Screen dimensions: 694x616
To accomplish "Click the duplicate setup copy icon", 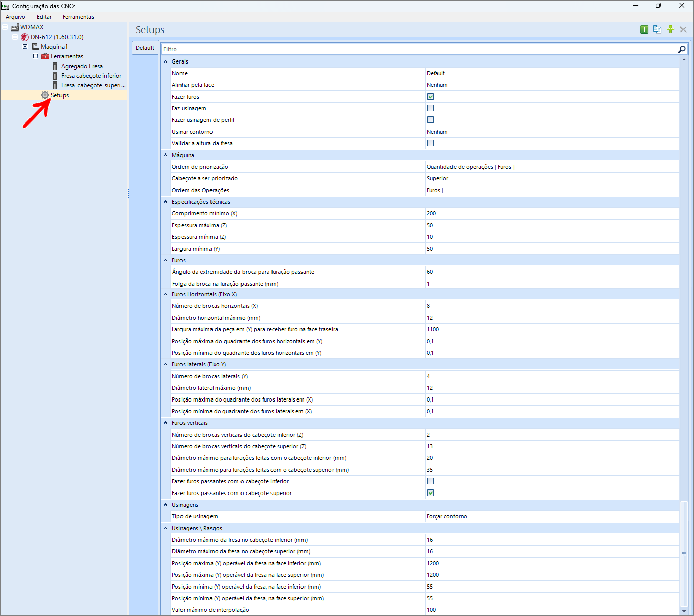I will coord(657,29).
